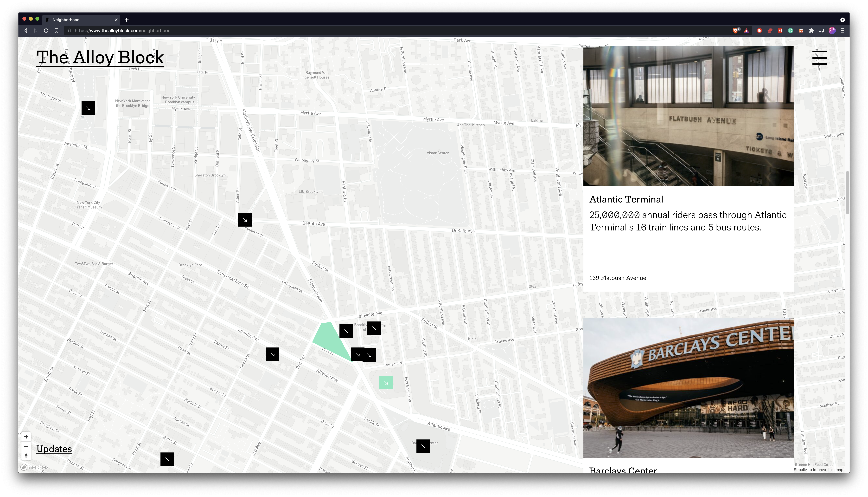Viewport: 868px width, 497px height.
Task: Click the Ace Thai Kitchen label
Action: coord(471,125)
